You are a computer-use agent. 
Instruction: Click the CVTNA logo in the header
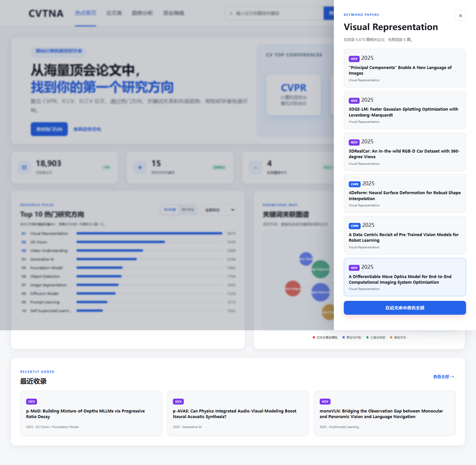pyautogui.click(x=46, y=13)
